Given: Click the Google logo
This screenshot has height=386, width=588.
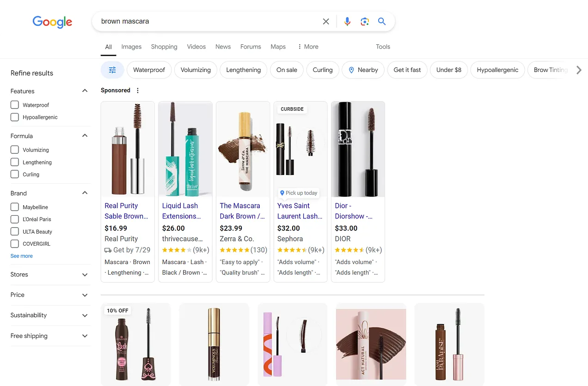Looking at the screenshot, I should (52, 21).
